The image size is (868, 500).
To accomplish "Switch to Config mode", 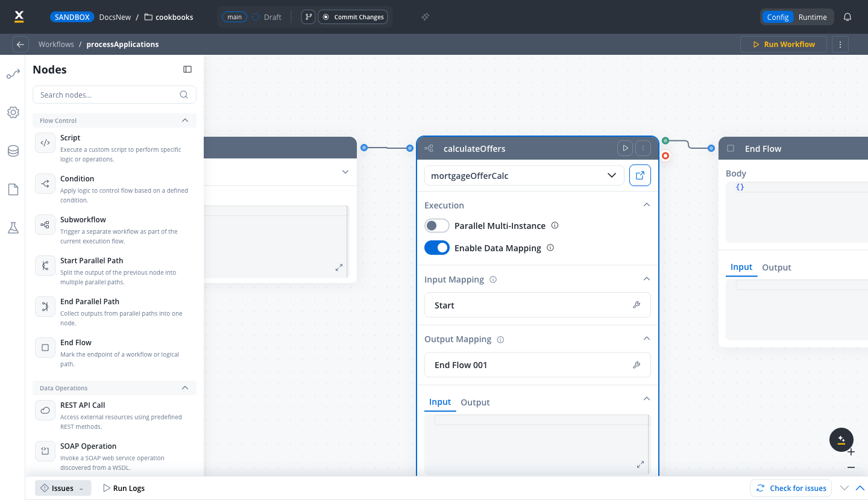I will (778, 17).
